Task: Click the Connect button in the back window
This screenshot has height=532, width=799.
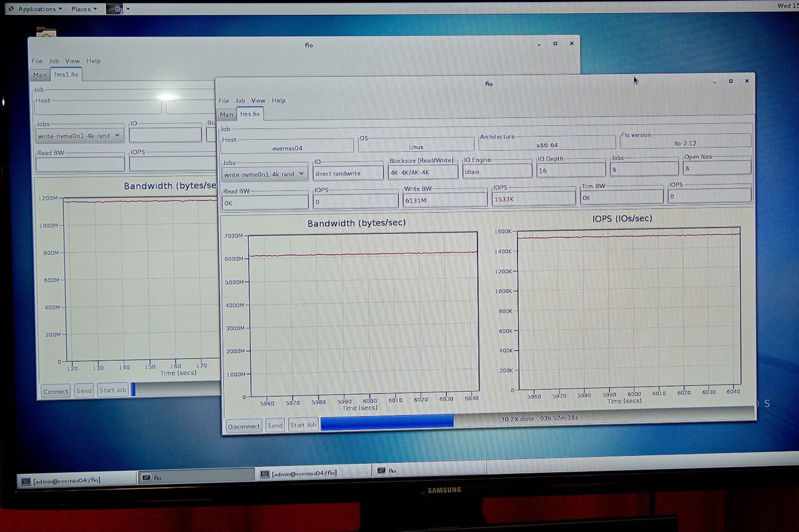Action: [55, 391]
